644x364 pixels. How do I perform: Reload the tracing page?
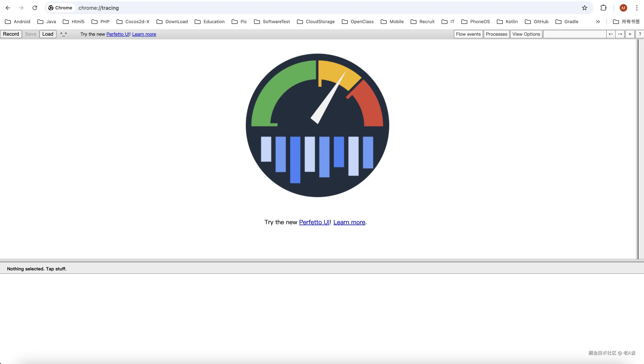click(35, 8)
